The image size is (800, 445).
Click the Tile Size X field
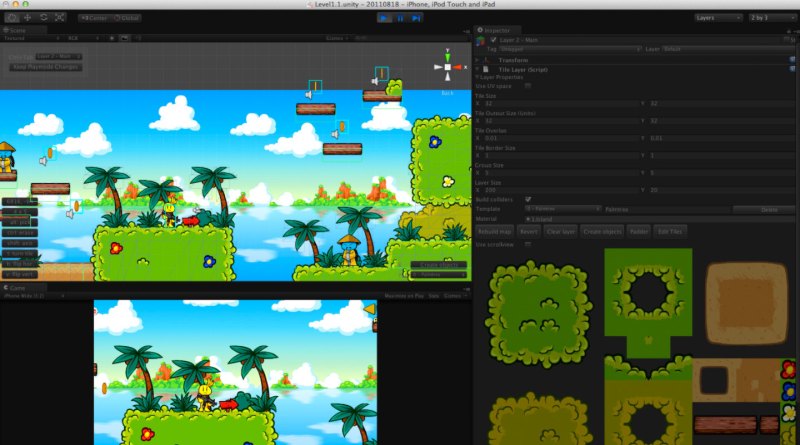pos(560,104)
